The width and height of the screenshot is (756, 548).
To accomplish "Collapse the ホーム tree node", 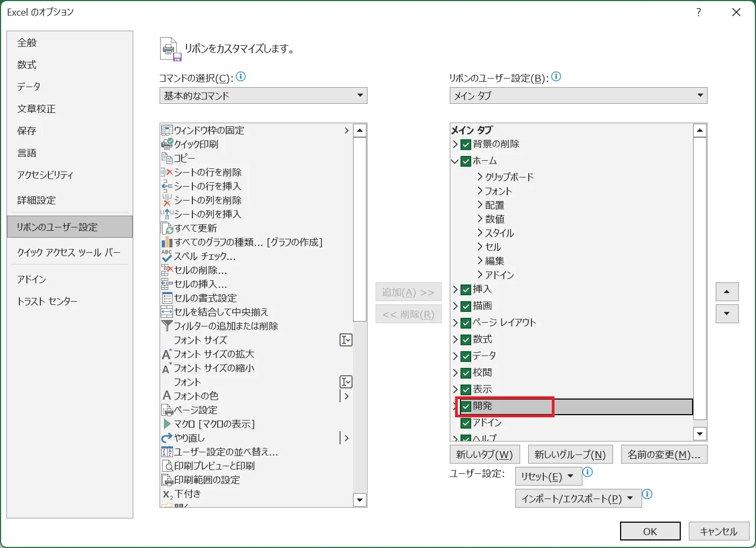I will (455, 161).
